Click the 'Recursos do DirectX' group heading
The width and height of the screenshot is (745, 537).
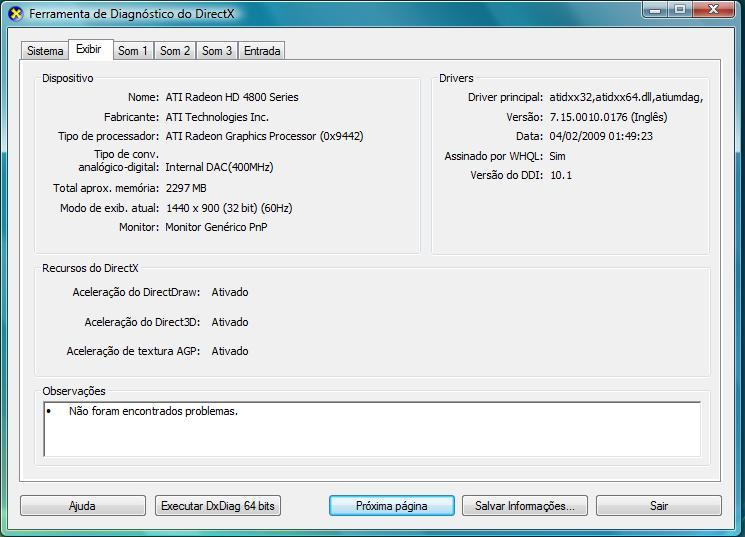click(x=90, y=268)
